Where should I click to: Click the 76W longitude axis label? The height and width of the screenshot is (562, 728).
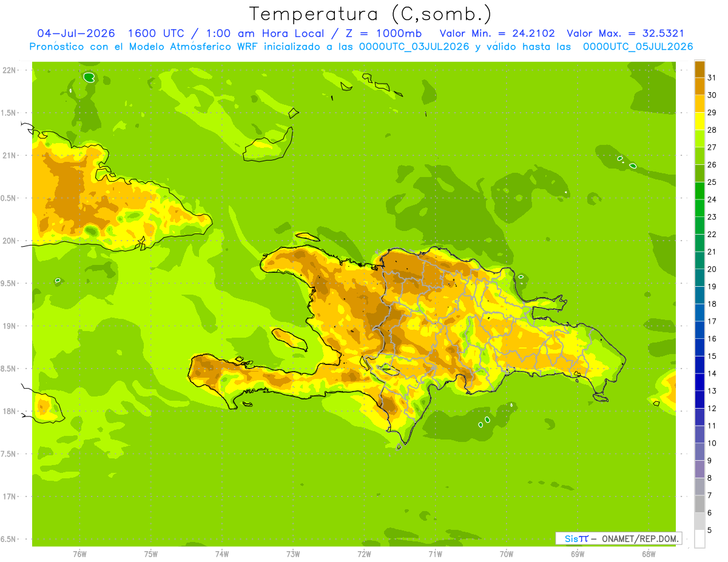79,554
